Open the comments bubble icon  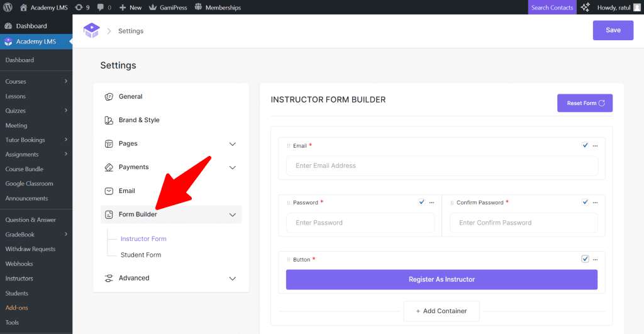coord(101,8)
